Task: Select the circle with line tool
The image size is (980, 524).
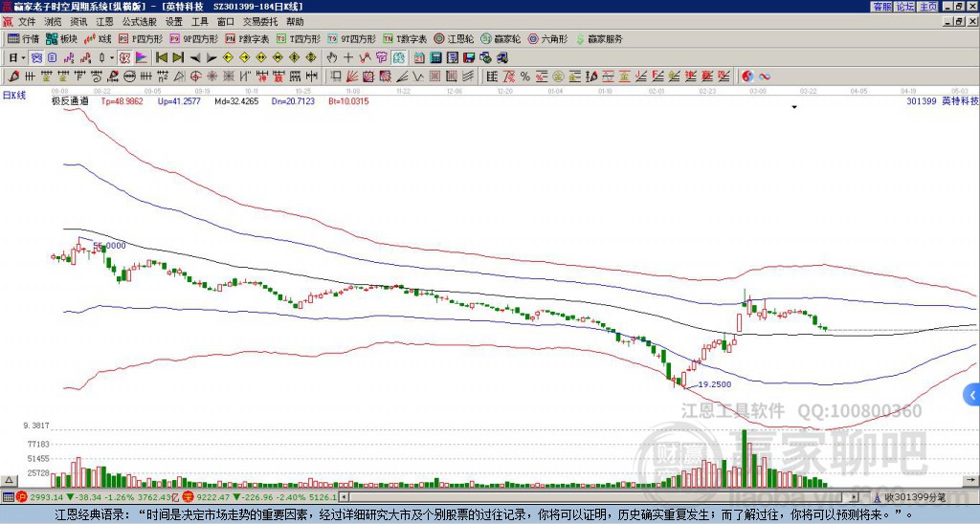Action: [x=129, y=76]
